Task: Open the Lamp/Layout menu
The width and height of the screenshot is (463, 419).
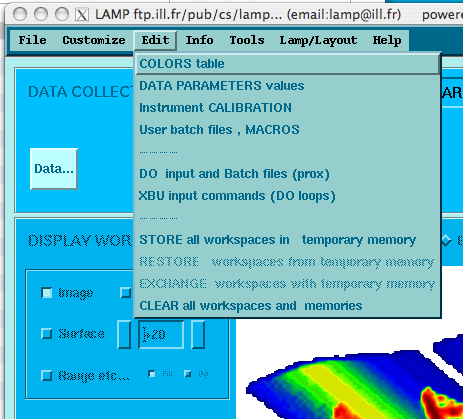Action: coord(318,40)
